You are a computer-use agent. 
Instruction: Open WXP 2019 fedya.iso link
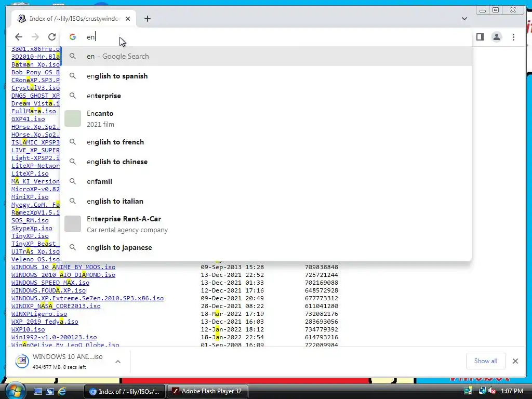click(45, 322)
